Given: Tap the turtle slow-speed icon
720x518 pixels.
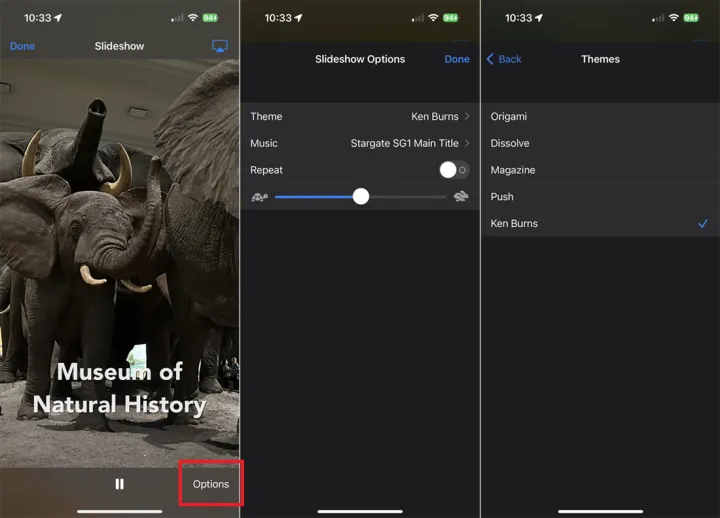Looking at the screenshot, I should click(x=259, y=197).
